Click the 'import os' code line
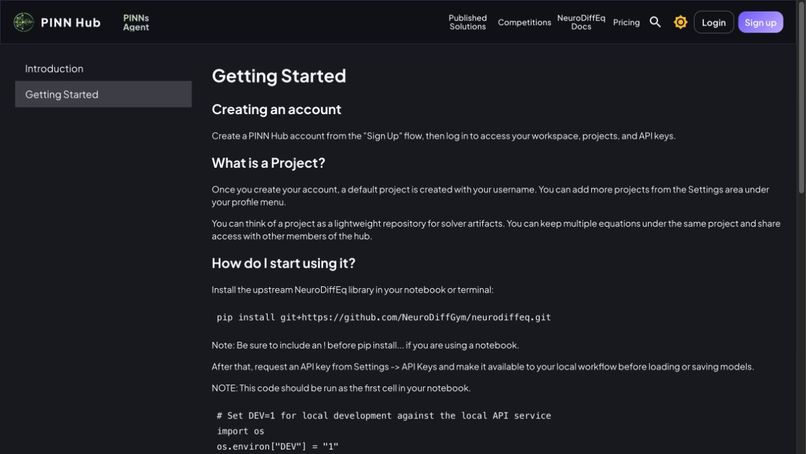 pyautogui.click(x=240, y=431)
